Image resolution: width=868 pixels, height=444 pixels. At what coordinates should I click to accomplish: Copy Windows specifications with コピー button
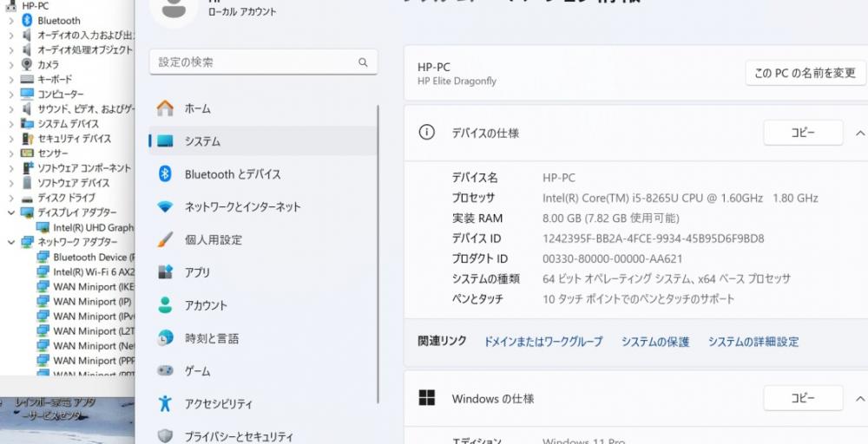tap(803, 398)
